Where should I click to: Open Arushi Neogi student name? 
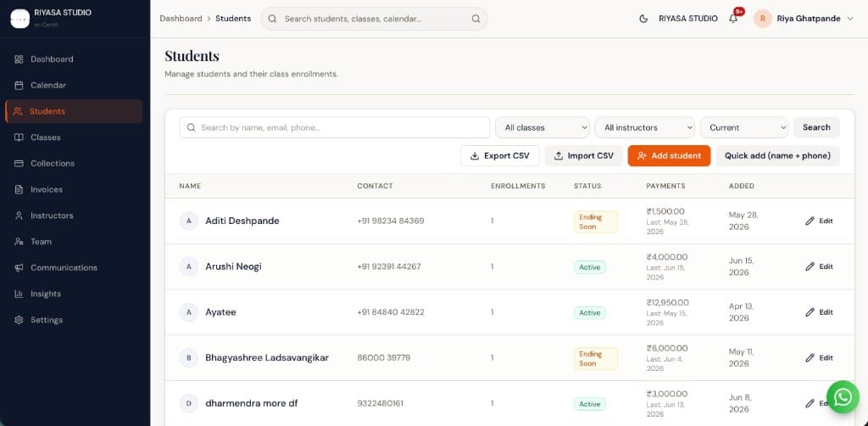click(x=233, y=266)
